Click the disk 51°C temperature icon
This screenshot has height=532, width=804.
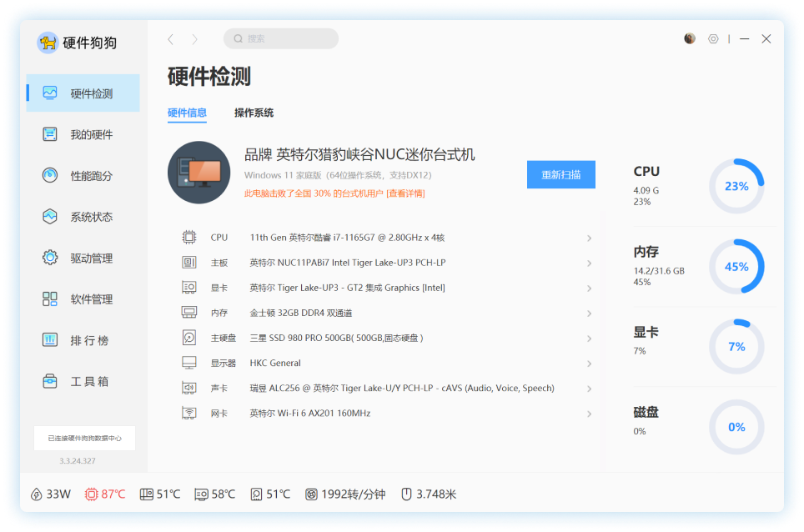[x=256, y=494]
